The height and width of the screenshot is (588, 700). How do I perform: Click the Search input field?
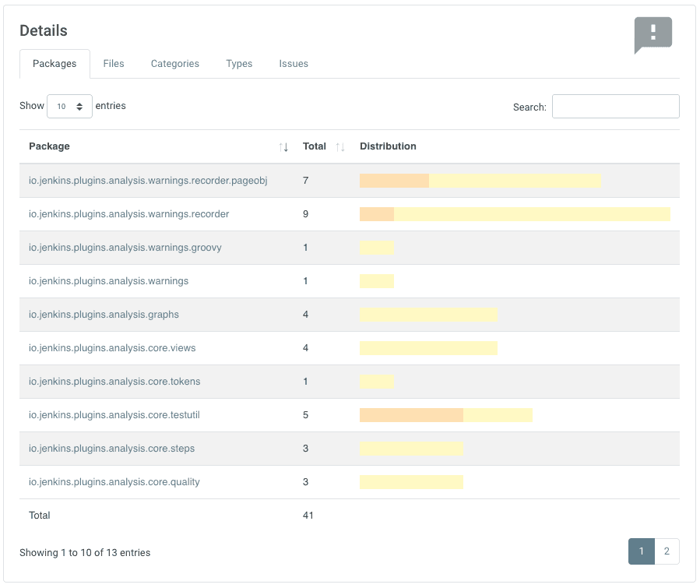coord(615,106)
